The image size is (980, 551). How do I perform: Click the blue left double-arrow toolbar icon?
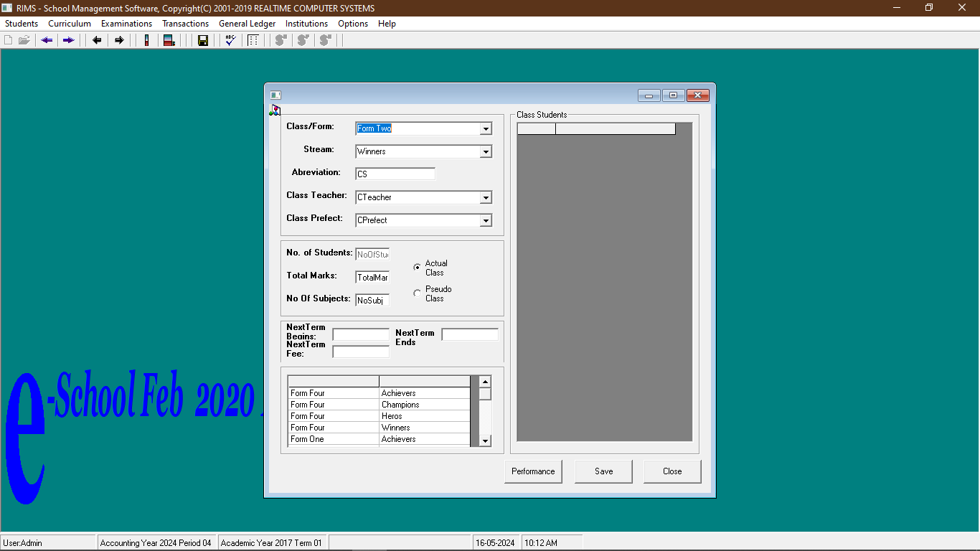coord(47,40)
